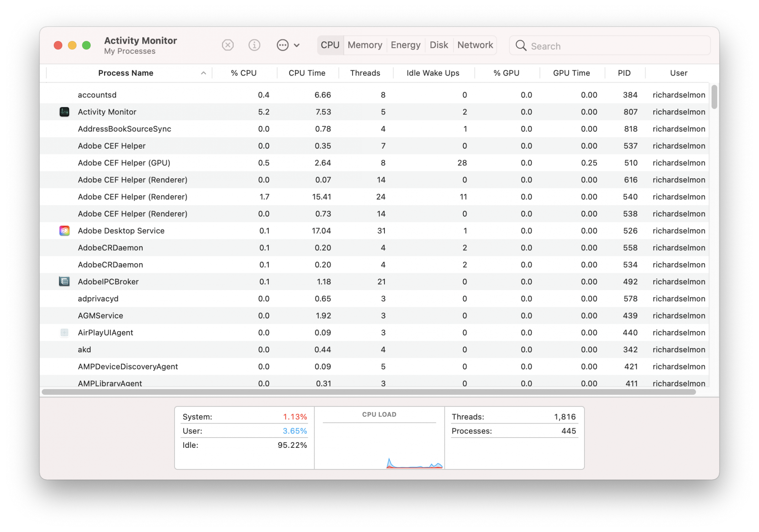
Task: Click the magnifying glass search icon
Action: (x=521, y=46)
